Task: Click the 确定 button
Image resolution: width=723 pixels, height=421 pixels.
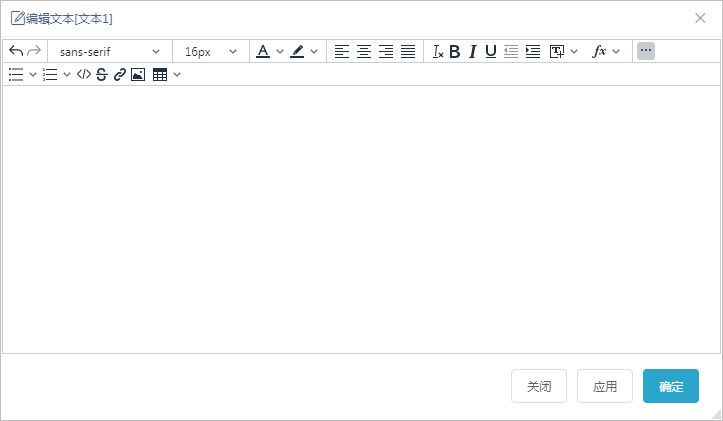Action: [671, 386]
